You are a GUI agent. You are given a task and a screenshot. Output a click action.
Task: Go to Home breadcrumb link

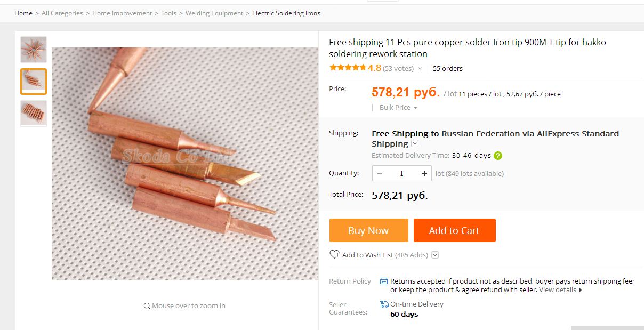pos(23,13)
